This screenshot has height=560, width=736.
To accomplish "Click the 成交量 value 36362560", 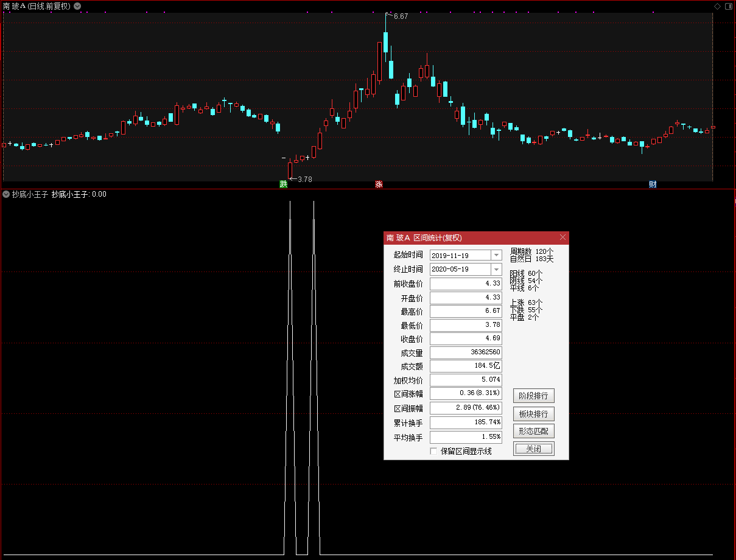I will click(x=466, y=352).
